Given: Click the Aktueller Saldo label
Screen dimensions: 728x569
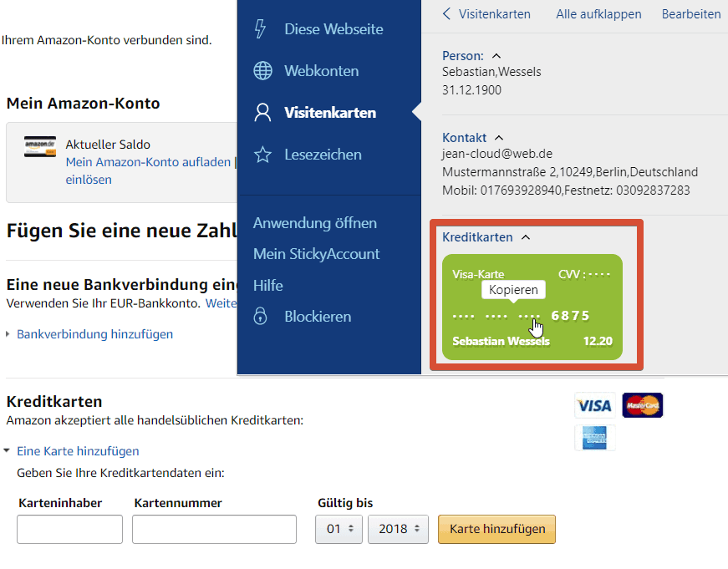Looking at the screenshot, I should pos(108,145).
